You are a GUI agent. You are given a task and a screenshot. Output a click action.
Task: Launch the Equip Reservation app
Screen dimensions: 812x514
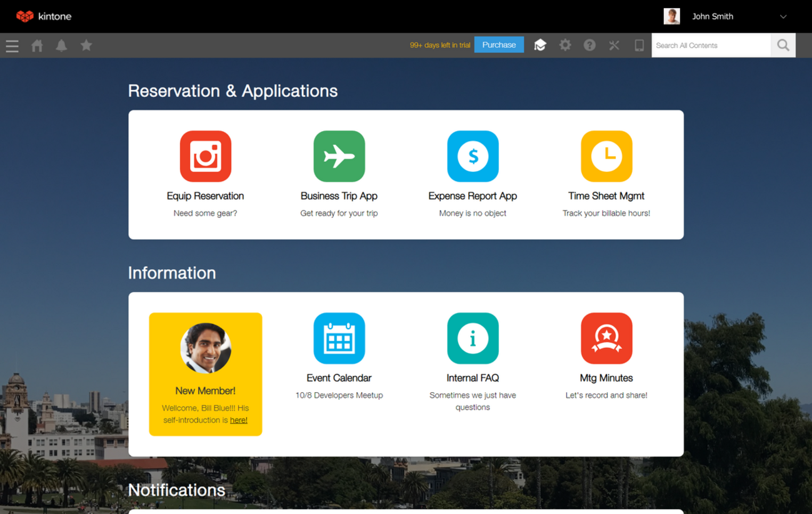tap(206, 156)
